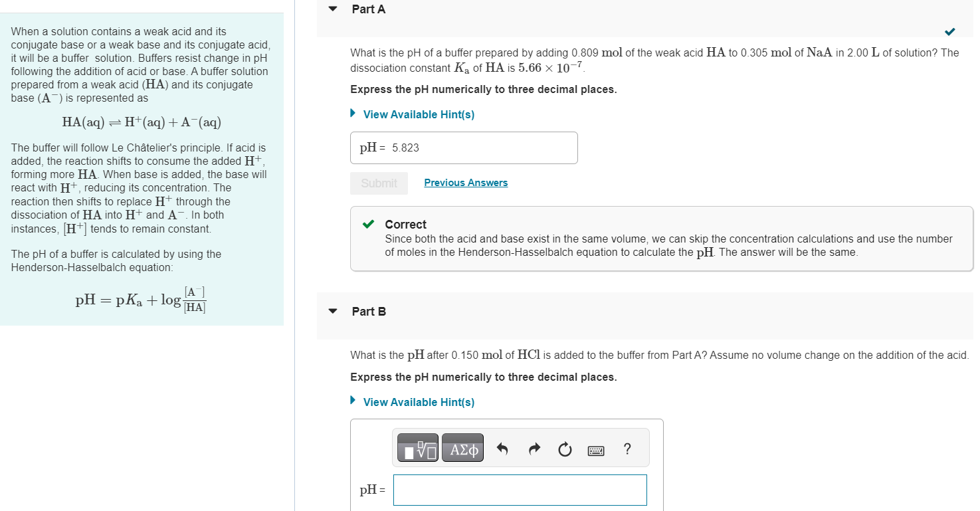Open the Previous Answers link
The image size is (980, 511).
466,183
